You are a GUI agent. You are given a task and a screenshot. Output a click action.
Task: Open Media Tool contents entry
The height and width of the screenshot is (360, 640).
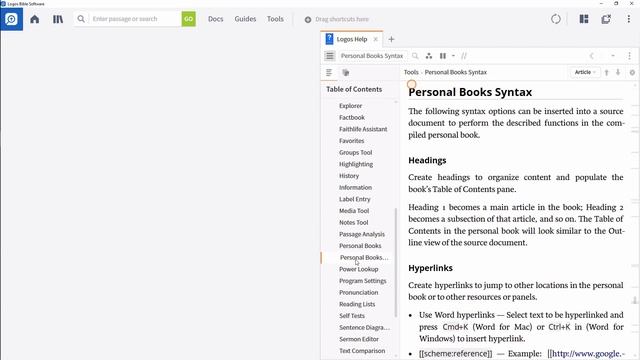click(x=354, y=211)
